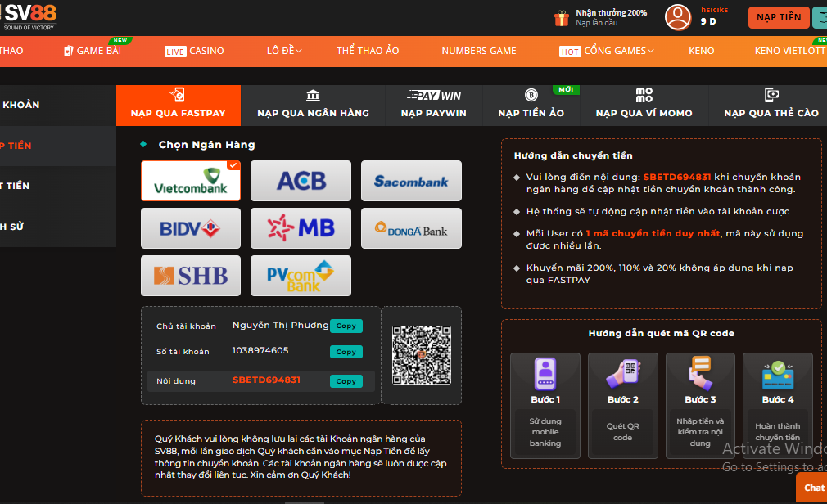The height and width of the screenshot is (504, 827).
Task: Copy transfer content SBETD694831
Action: click(346, 381)
